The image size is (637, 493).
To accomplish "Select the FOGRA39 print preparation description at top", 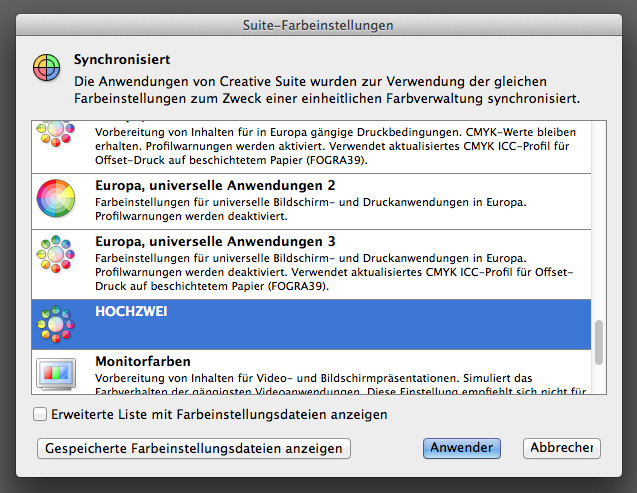I will coord(330,145).
